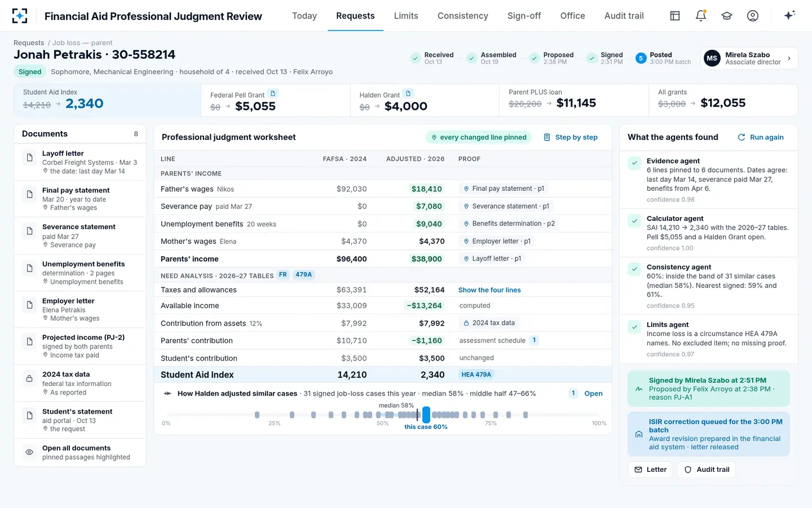Screen dimensions: 812x508
Task: Show the four lines of taxes
Action: (x=489, y=290)
